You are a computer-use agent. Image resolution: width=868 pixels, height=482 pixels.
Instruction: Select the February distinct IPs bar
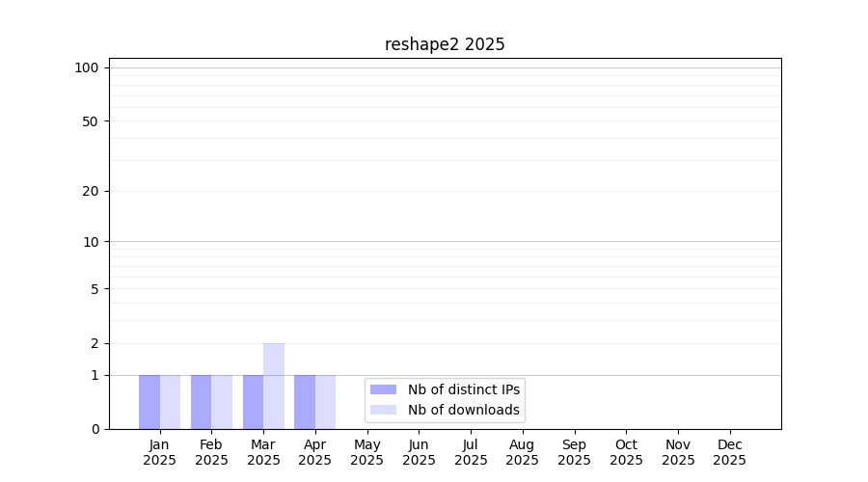pyautogui.click(x=201, y=402)
